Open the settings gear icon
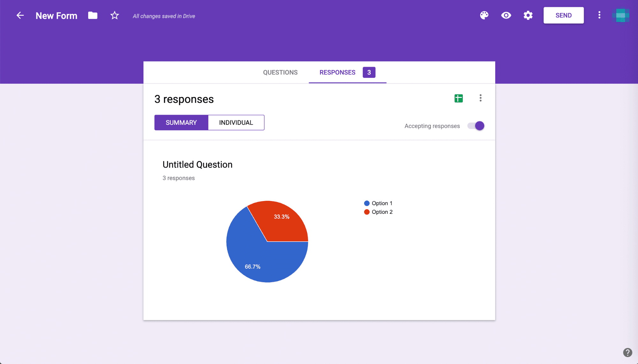 (x=528, y=15)
